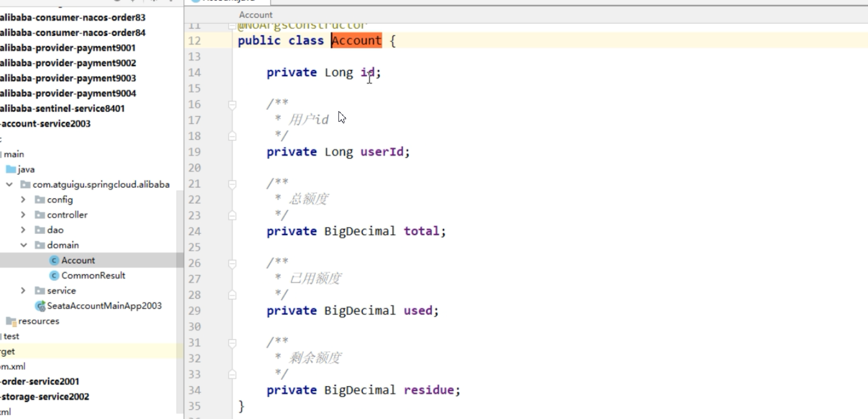This screenshot has height=419, width=868.
Task: Click the resources folder icon
Action: (x=11, y=321)
